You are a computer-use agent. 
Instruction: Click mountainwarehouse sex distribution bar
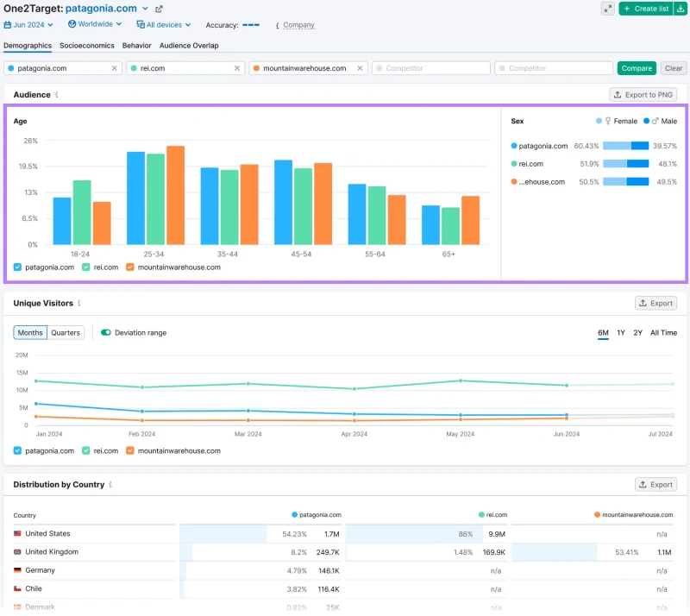[x=625, y=182]
